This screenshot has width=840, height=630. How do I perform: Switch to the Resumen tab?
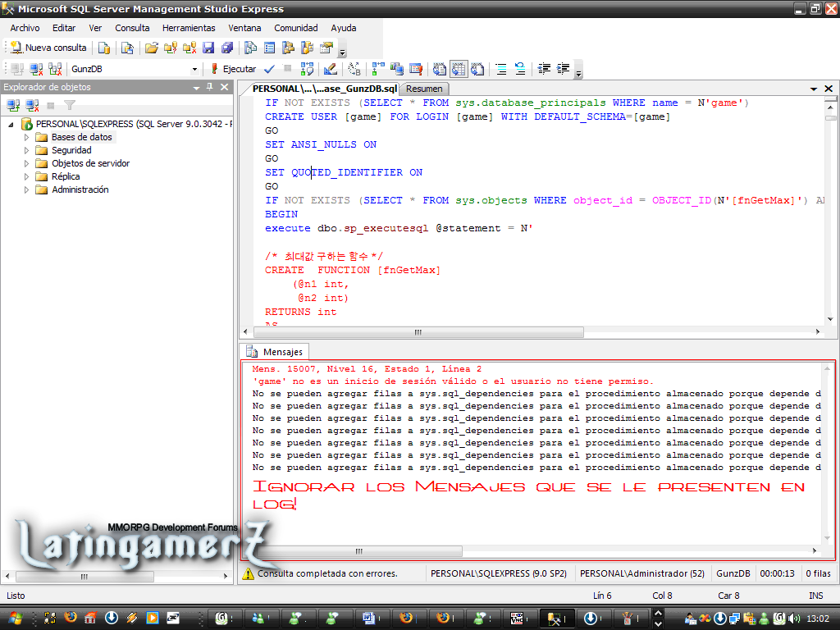coord(424,89)
